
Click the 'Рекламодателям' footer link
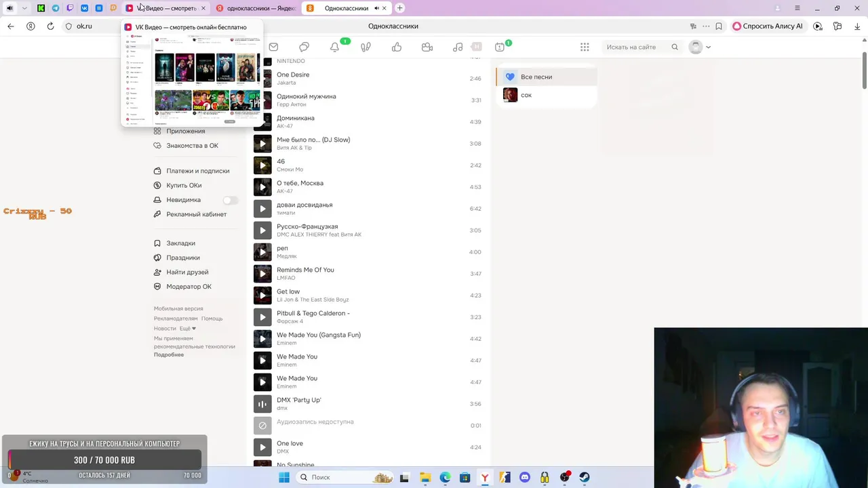tap(176, 319)
